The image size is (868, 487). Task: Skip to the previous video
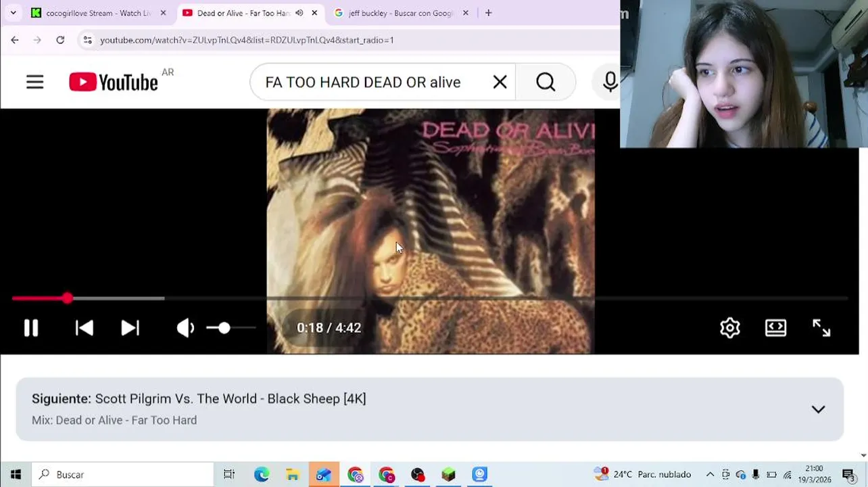tap(84, 328)
